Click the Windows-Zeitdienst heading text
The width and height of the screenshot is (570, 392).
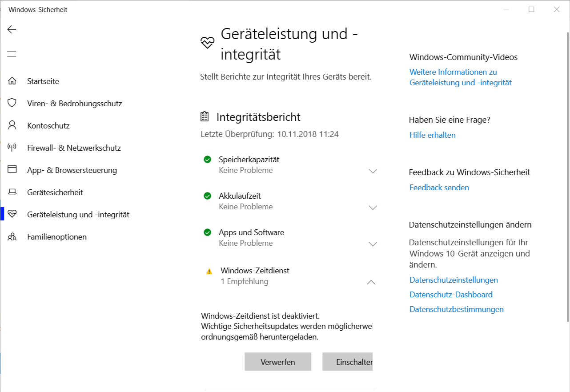tap(255, 270)
